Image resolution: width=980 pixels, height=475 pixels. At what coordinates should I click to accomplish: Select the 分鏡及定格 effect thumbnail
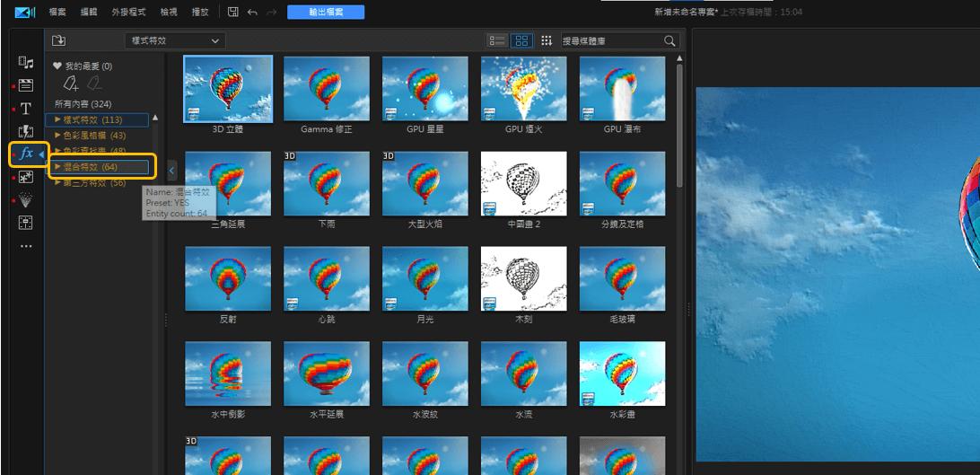[623, 183]
